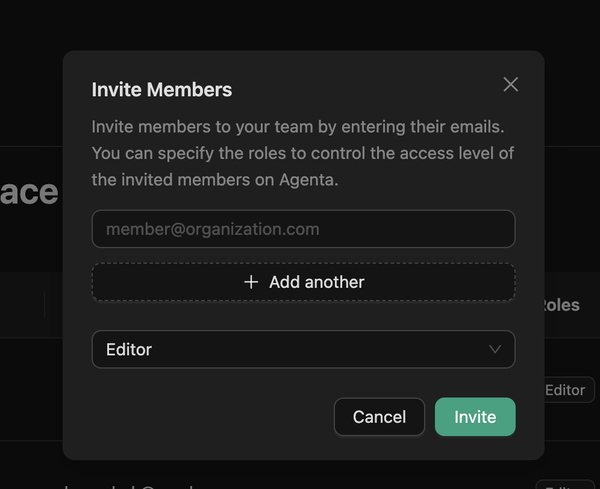Image resolution: width=600 pixels, height=489 pixels.
Task: Click the Editor label inside role selector
Action: pos(129,349)
